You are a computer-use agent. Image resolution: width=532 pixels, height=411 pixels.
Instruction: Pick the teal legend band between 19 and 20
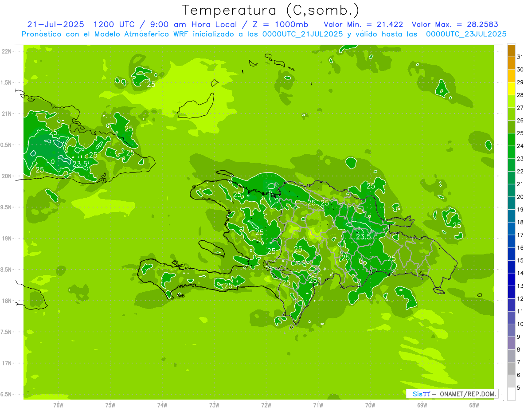click(x=511, y=203)
